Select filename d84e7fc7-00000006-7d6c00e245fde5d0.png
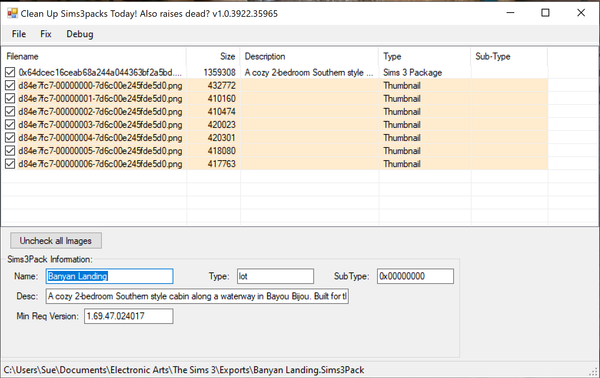The image size is (600, 378). (100, 164)
